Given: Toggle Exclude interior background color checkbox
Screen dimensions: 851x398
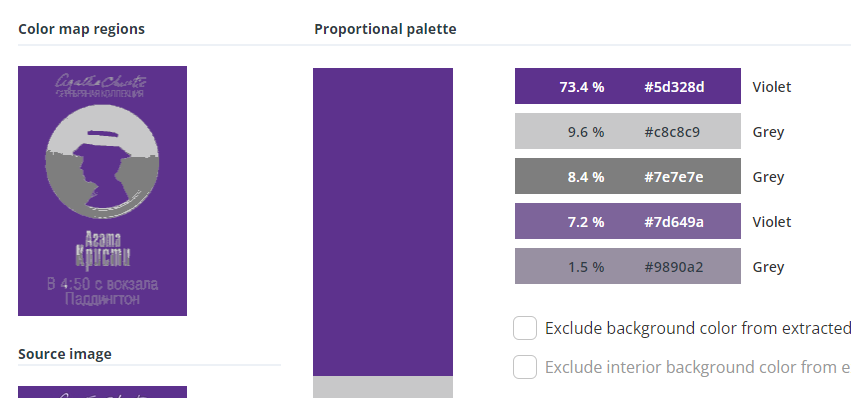Looking at the screenshot, I should [525, 368].
